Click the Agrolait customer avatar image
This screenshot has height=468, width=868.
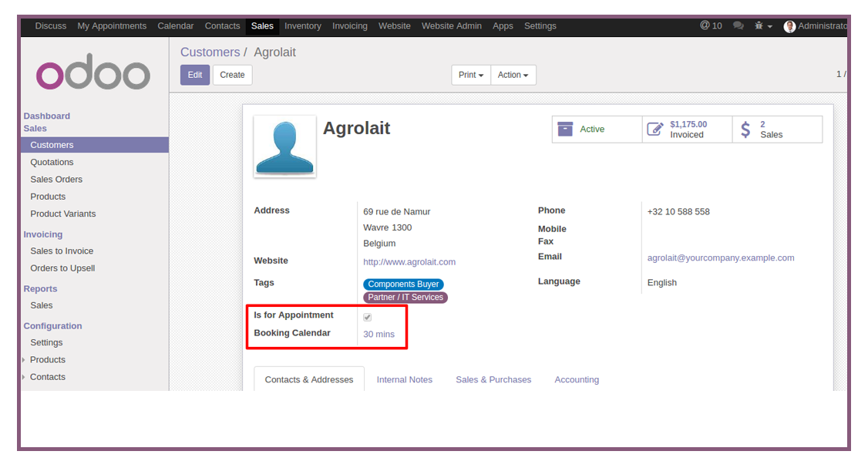click(x=285, y=146)
